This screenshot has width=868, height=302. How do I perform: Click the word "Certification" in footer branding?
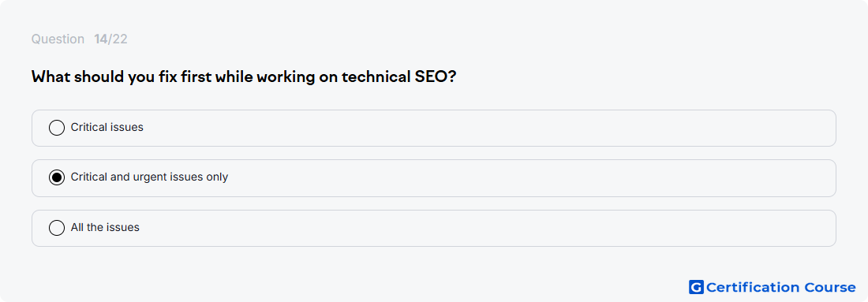pos(753,287)
